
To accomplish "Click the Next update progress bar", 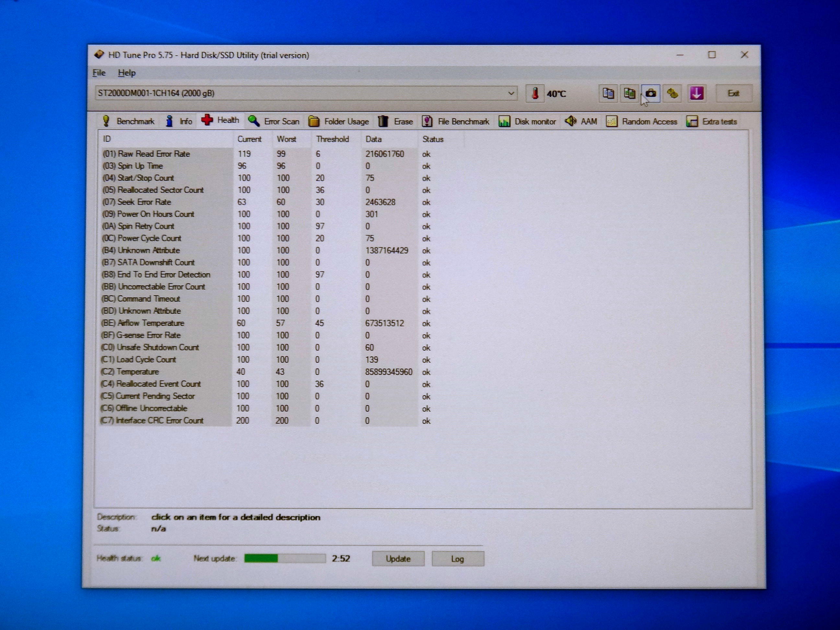I will point(285,558).
